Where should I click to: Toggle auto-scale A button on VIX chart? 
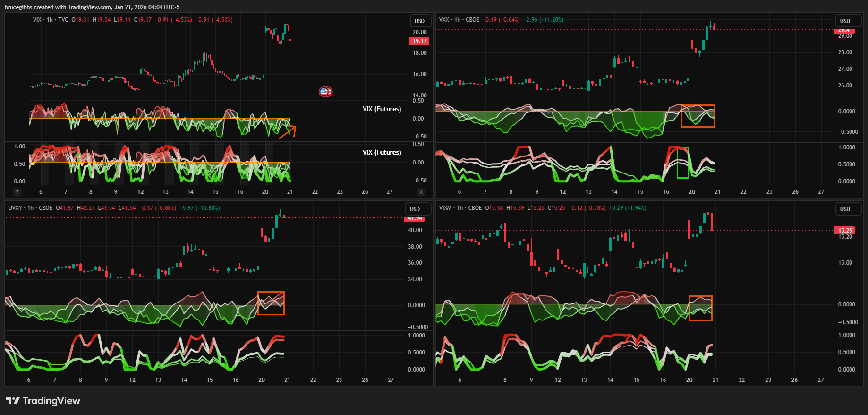[421, 192]
